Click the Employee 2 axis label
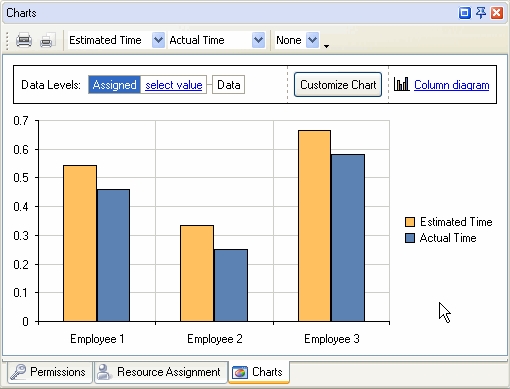The width and height of the screenshot is (510, 389). click(x=215, y=339)
